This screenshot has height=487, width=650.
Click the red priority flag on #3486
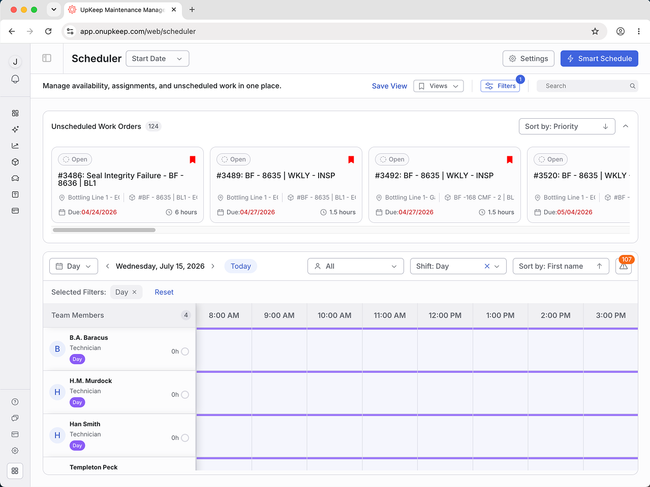click(192, 160)
